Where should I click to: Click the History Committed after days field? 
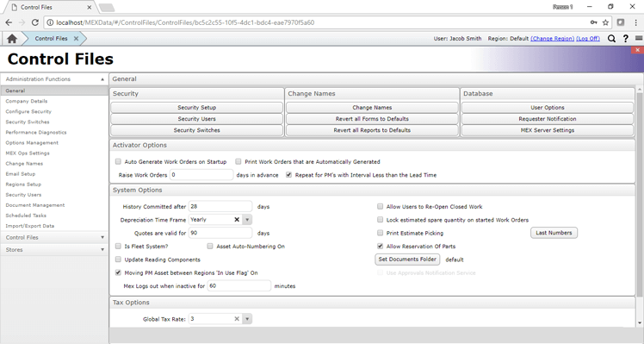220,207
